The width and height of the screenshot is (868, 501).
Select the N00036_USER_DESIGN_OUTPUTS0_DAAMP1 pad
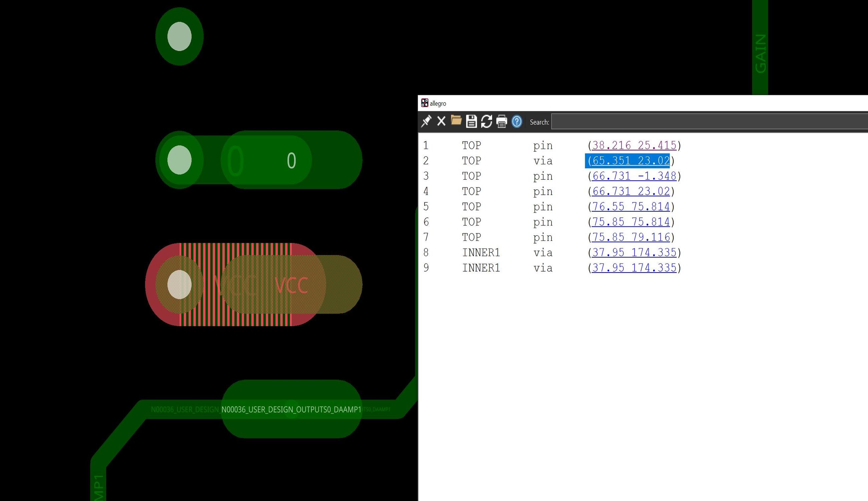tap(291, 409)
